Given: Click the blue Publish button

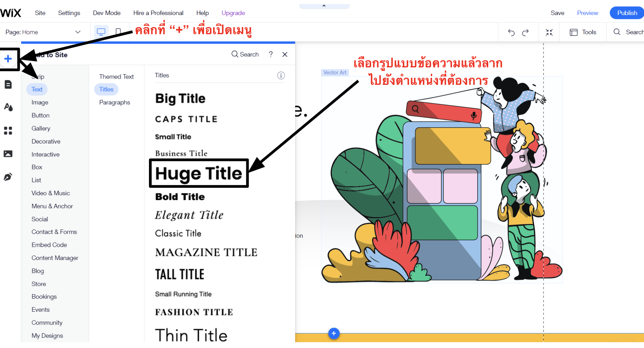Looking at the screenshot, I should click(627, 13).
